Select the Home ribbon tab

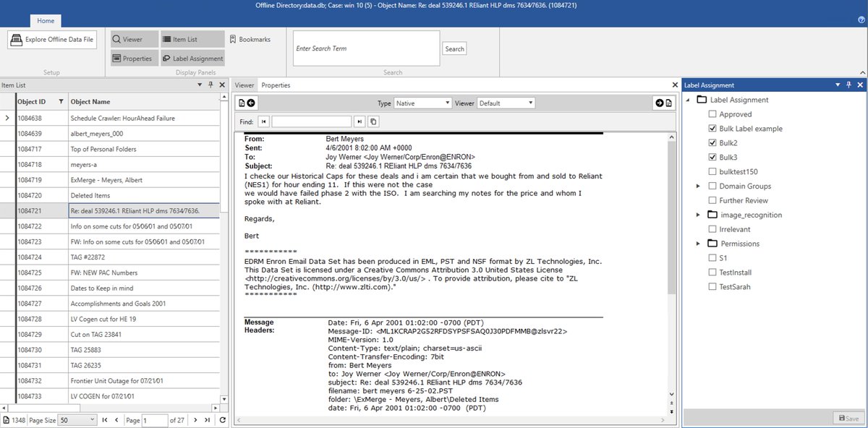pos(46,21)
